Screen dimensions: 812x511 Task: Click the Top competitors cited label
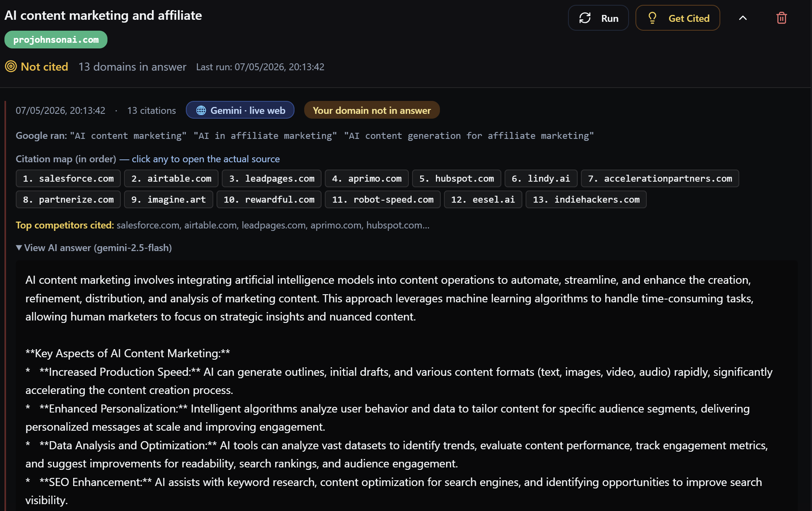coord(65,225)
